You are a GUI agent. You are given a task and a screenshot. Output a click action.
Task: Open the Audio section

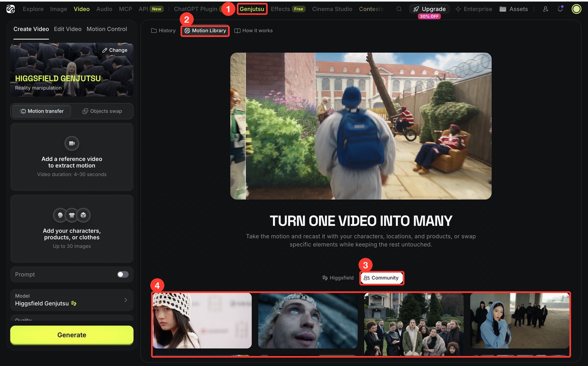104,9
